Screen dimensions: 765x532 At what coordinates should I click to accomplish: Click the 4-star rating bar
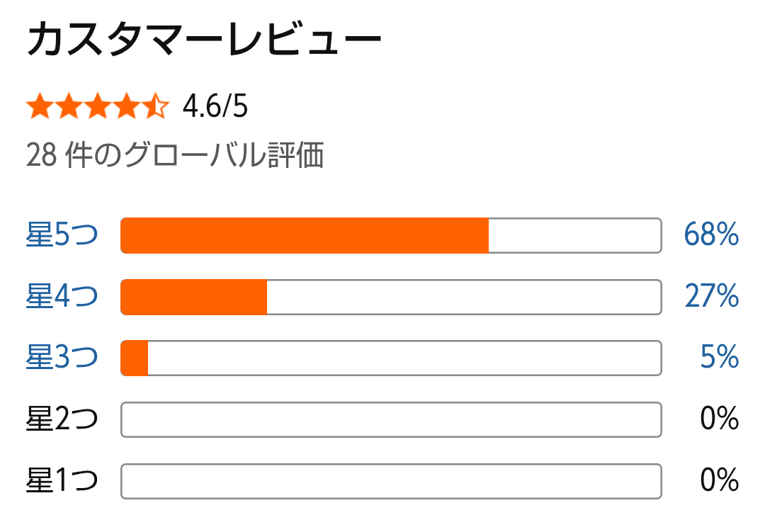click(x=391, y=297)
